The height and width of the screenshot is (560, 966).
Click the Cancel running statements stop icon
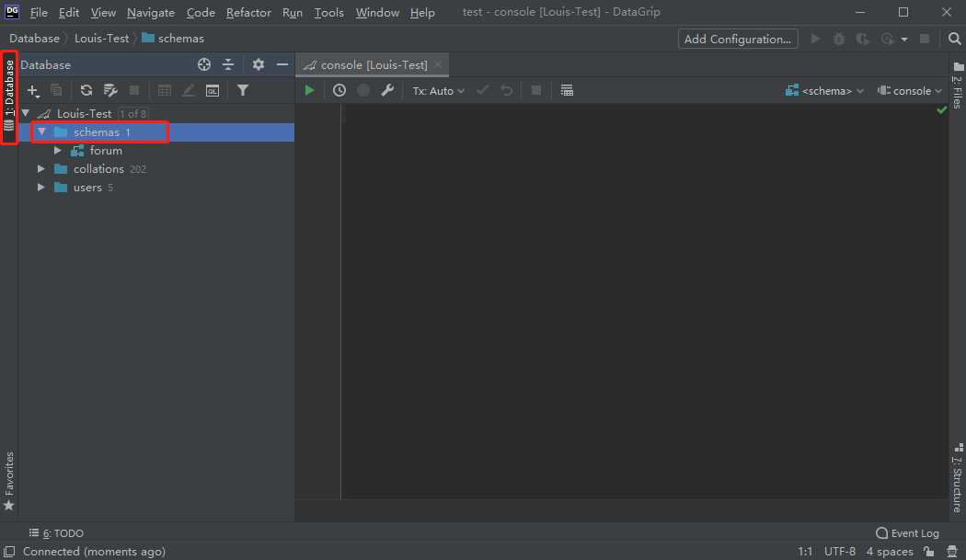coord(536,90)
